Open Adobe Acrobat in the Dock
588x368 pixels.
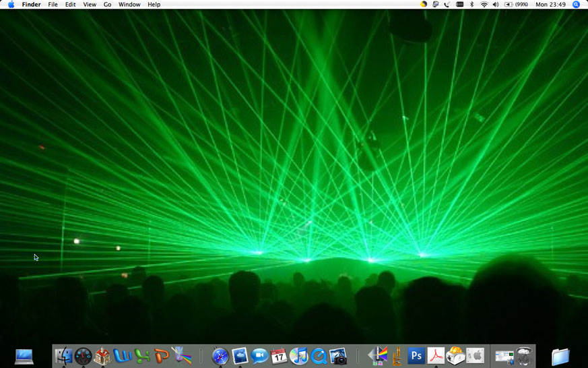click(x=436, y=356)
